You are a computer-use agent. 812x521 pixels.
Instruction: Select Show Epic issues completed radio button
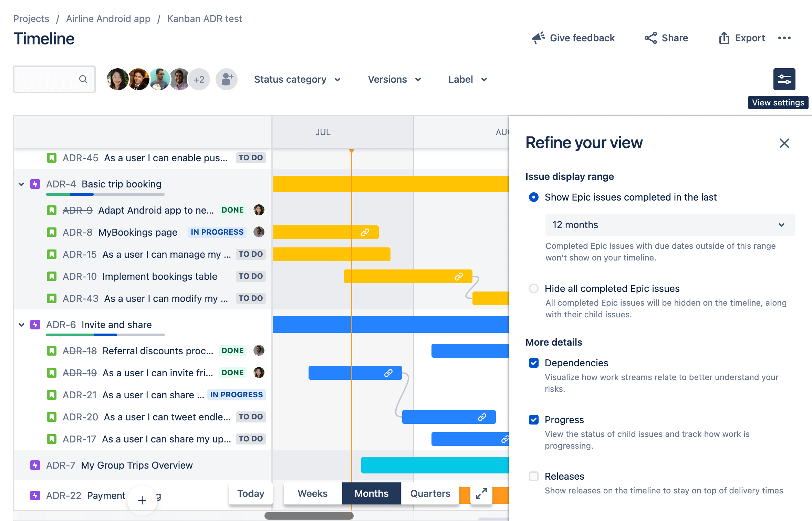534,197
